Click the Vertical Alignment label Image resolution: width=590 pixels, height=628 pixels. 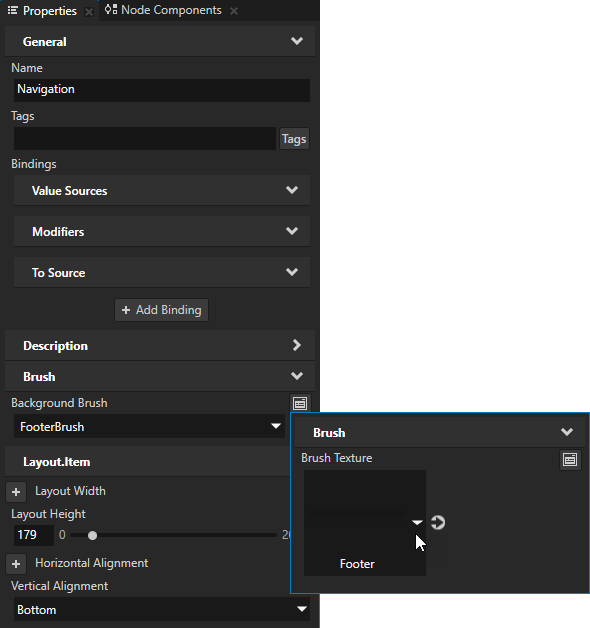coord(60,586)
